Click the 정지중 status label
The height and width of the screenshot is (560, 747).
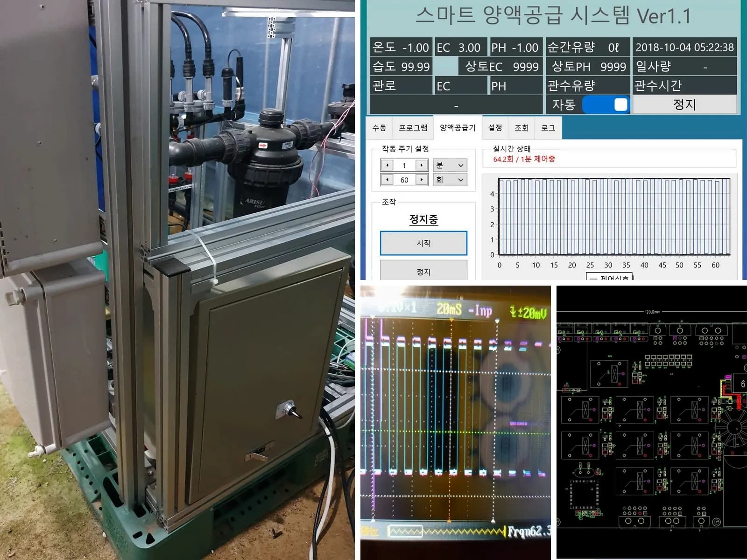(x=423, y=219)
